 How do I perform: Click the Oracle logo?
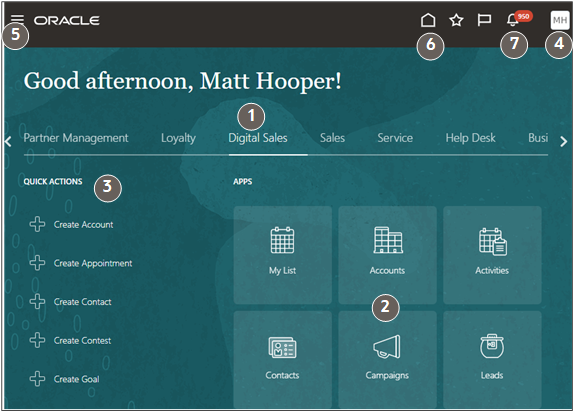(67, 21)
